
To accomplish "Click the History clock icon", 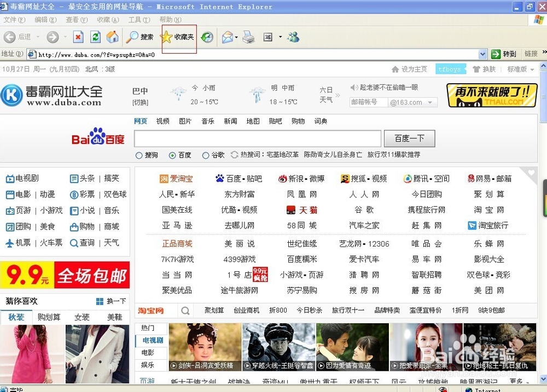I will [x=207, y=37].
